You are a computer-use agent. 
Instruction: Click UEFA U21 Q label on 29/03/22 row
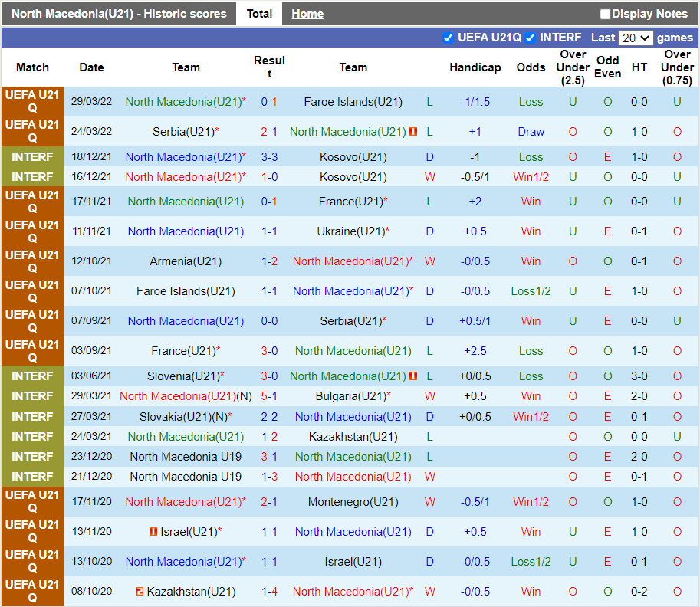(x=32, y=102)
